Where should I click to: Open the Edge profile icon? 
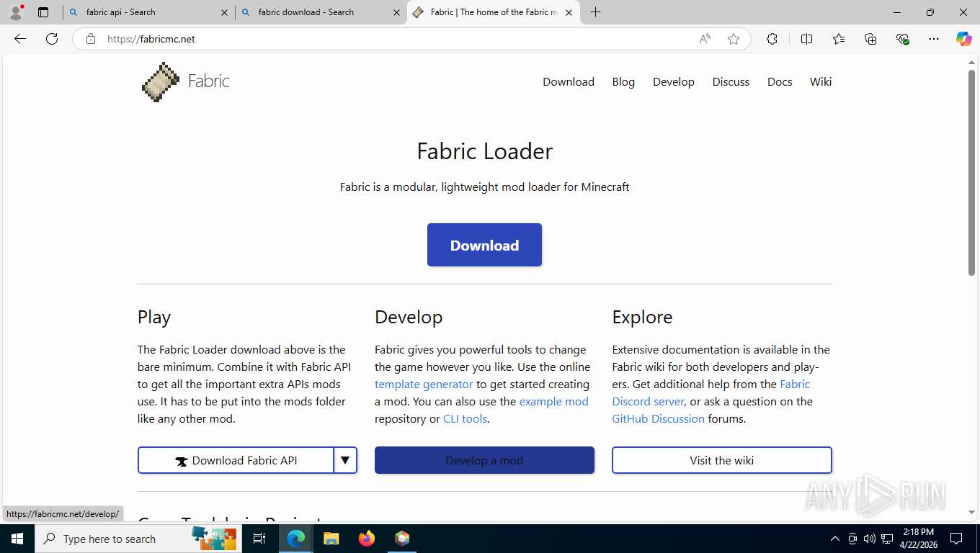pyautogui.click(x=16, y=12)
